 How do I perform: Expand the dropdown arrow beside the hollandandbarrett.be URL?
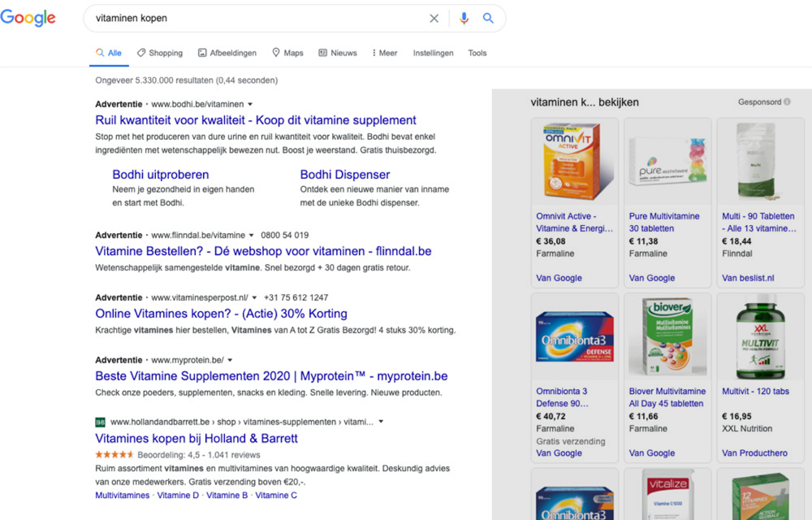point(381,422)
